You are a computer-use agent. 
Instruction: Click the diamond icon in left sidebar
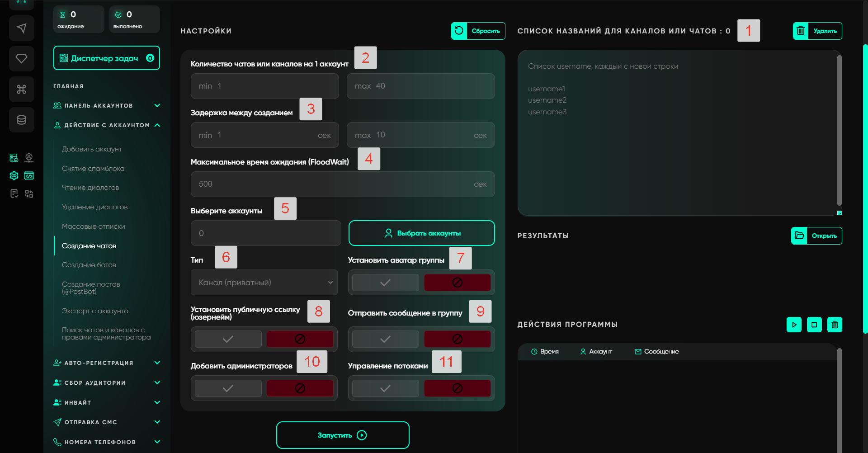click(x=21, y=59)
